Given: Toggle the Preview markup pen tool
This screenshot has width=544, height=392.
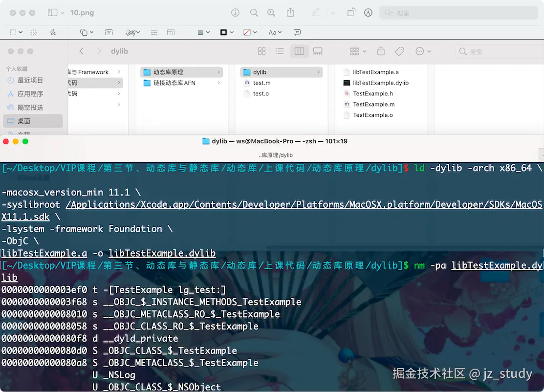Looking at the screenshot, I should coord(316,13).
